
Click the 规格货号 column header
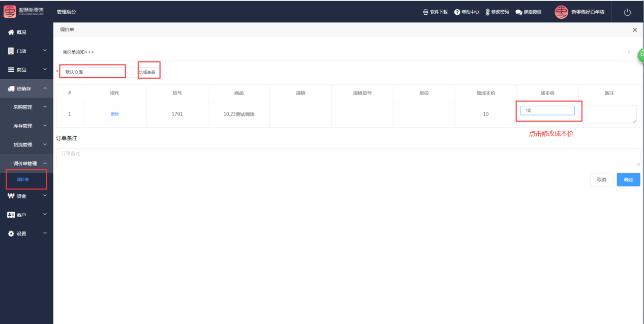click(362, 93)
